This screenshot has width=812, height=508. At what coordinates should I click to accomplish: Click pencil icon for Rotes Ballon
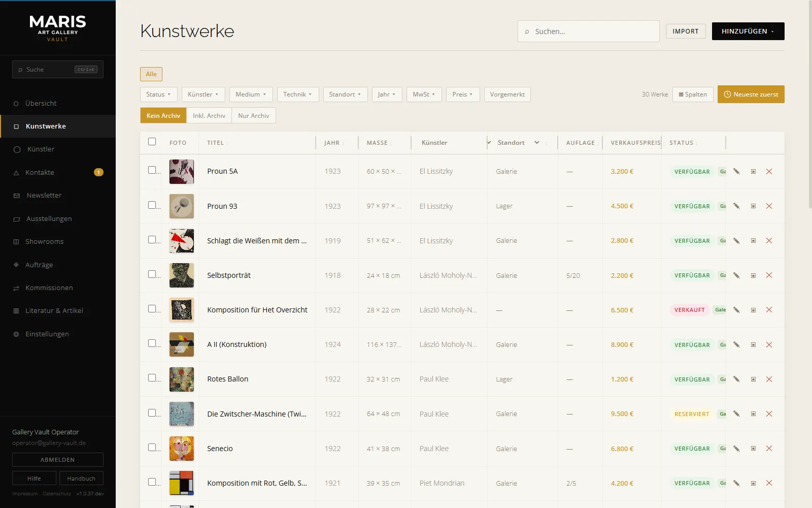pyautogui.click(x=736, y=379)
